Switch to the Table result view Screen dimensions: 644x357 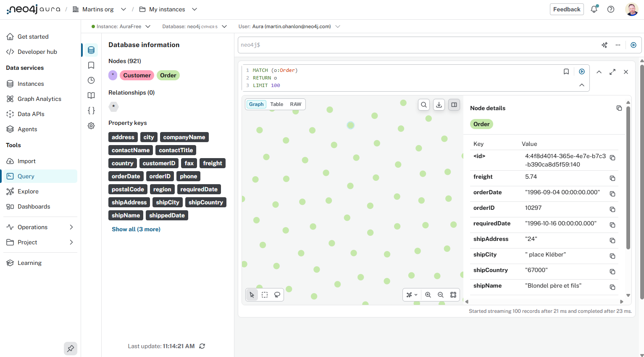click(276, 104)
